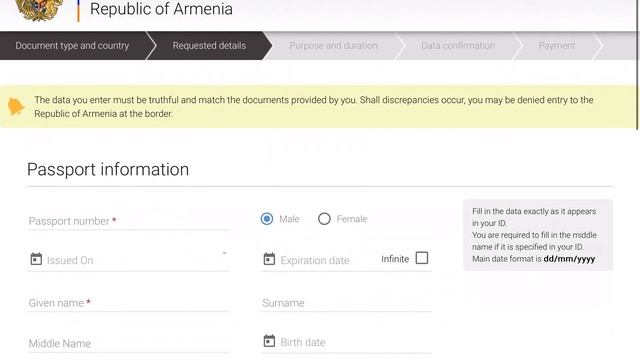The image size is (640, 360).
Task: Open the Issued On calendar icon
Action: 36,259
